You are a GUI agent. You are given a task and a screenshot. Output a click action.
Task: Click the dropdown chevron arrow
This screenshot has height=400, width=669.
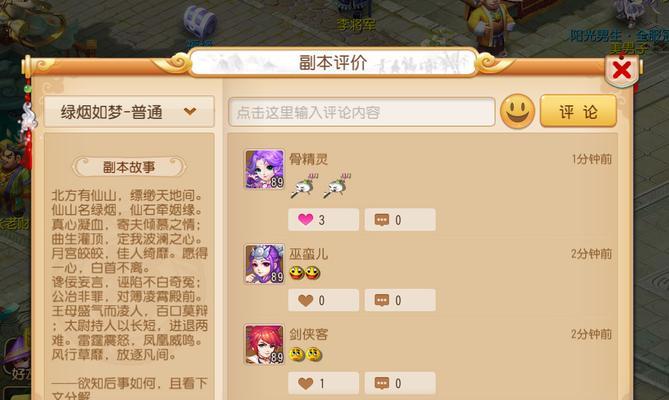pos(190,112)
